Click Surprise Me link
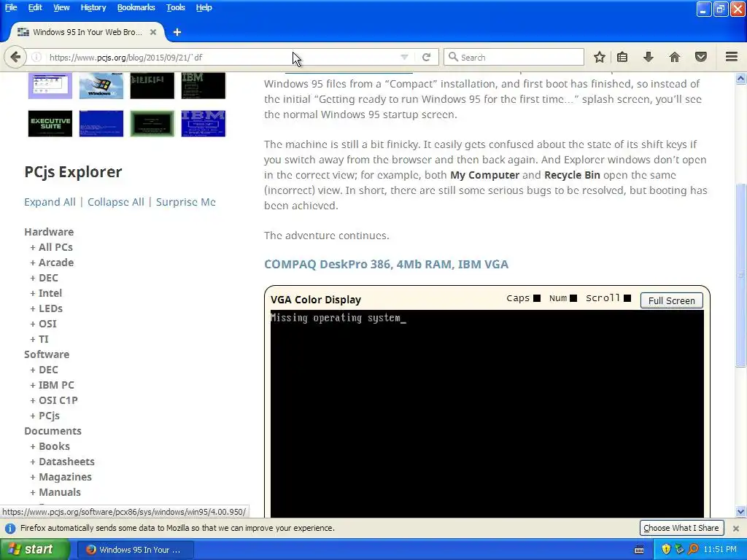Image resolution: width=747 pixels, height=560 pixels. point(186,202)
